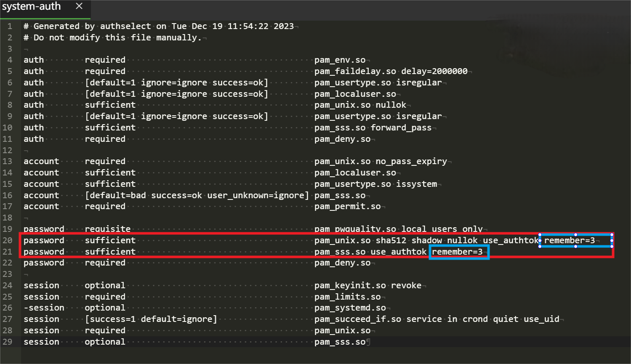This screenshot has height=364, width=631.
Task: Place cursor on pam_faildelay.so delay=2000000 text
Action: tap(391, 71)
